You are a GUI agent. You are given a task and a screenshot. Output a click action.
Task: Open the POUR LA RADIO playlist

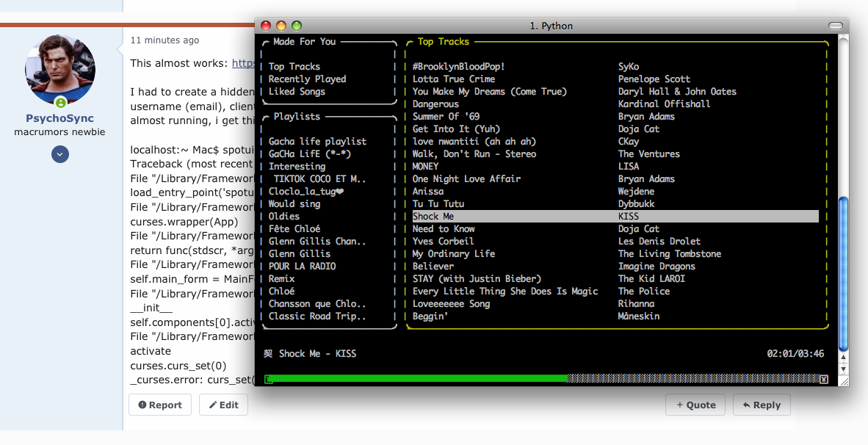(302, 267)
